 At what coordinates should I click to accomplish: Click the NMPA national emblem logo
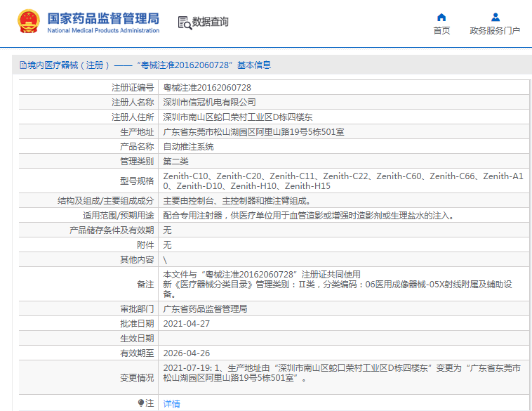click(x=29, y=21)
